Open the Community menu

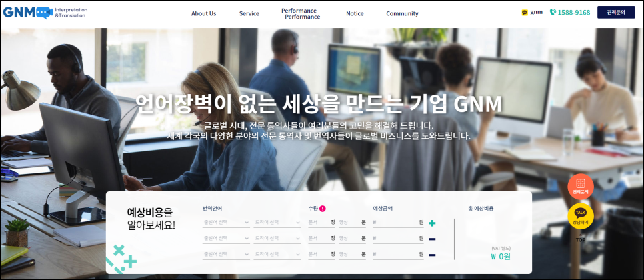click(402, 13)
